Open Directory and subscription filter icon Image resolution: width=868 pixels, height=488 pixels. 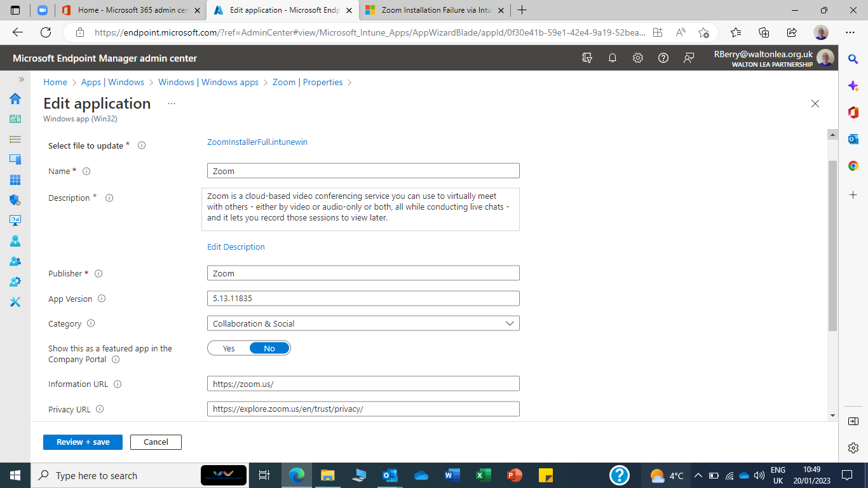point(587,58)
